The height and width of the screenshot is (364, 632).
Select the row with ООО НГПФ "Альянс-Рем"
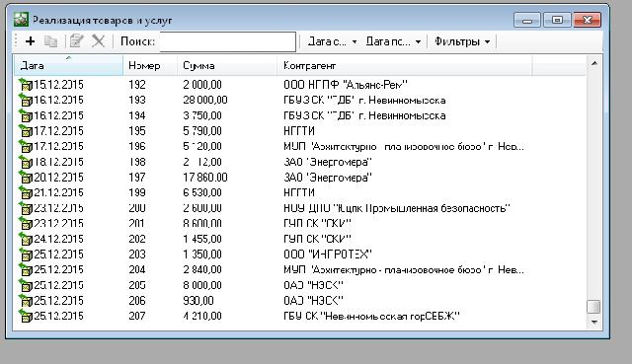[x=346, y=85]
